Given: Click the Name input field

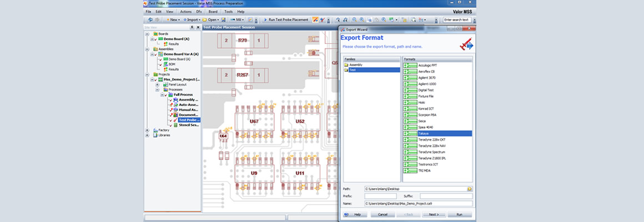Looking at the screenshot, I should 418,203.
